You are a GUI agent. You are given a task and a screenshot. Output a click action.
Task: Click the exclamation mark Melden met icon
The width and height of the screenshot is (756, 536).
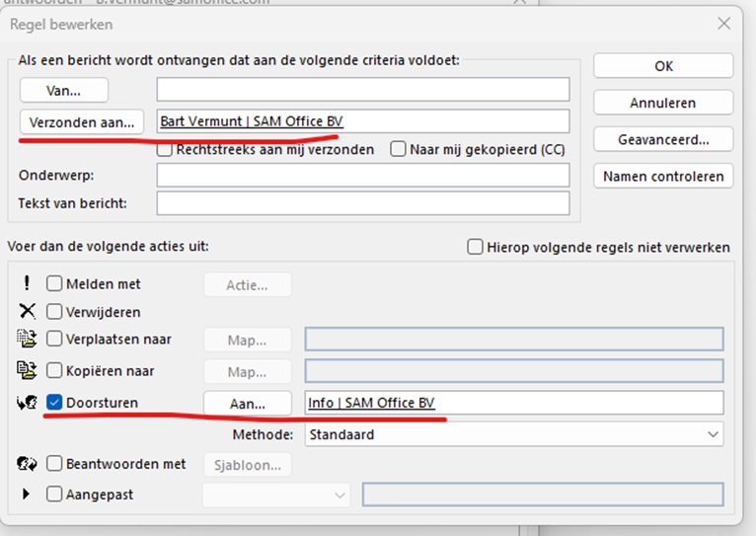27,284
